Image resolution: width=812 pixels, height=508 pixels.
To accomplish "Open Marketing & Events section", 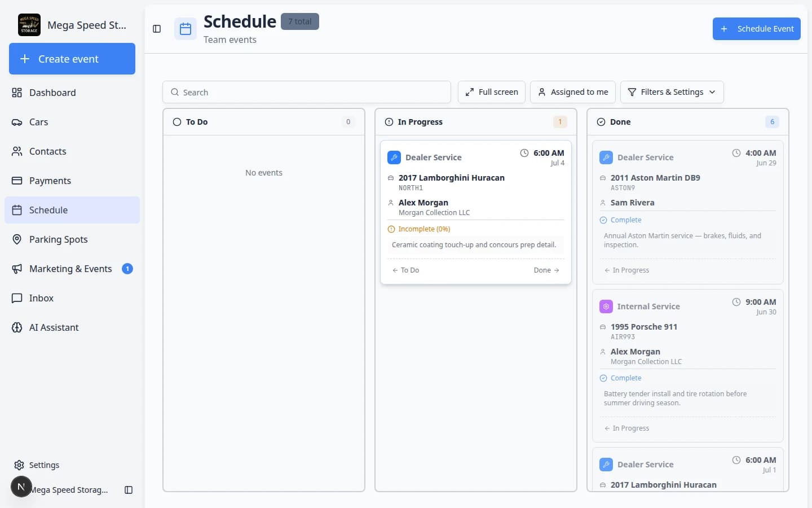I will 72,269.
